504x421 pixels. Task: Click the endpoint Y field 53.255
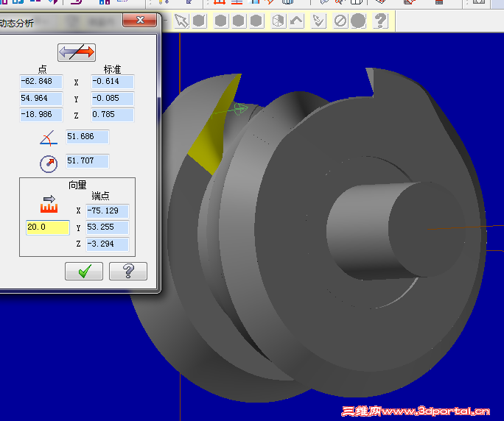(108, 227)
